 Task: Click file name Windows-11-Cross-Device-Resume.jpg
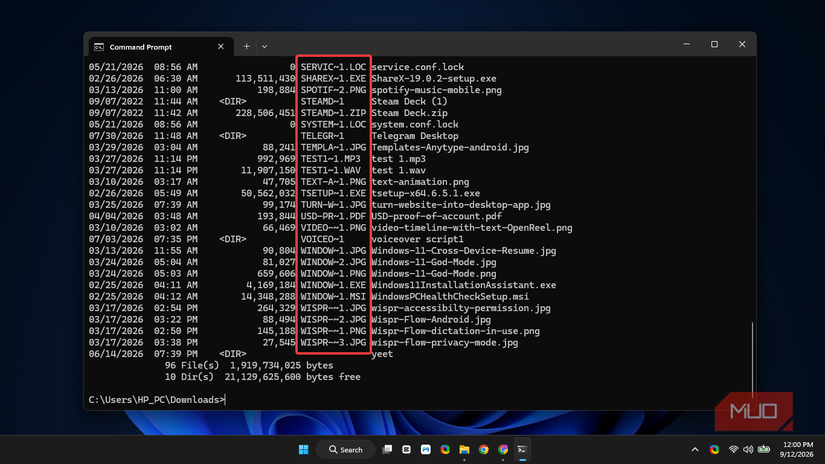coord(464,251)
